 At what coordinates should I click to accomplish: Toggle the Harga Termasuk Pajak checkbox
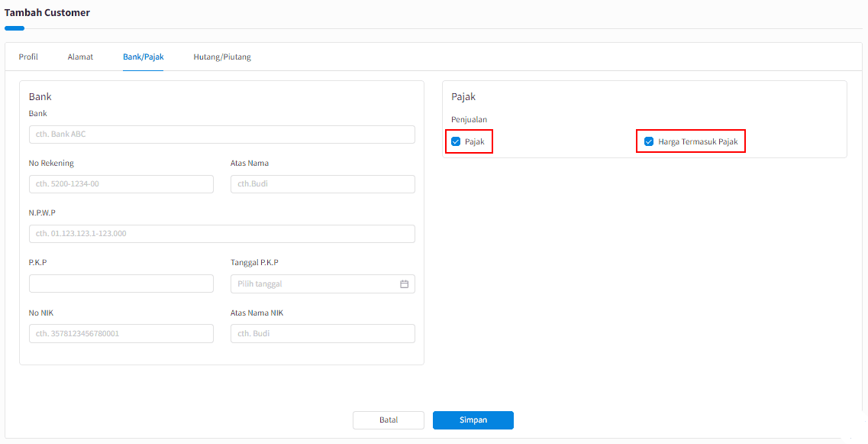[x=649, y=142]
